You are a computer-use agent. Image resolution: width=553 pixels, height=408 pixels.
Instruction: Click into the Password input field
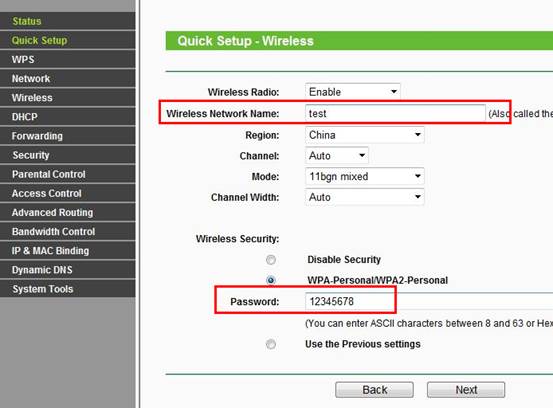pyautogui.click(x=429, y=301)
